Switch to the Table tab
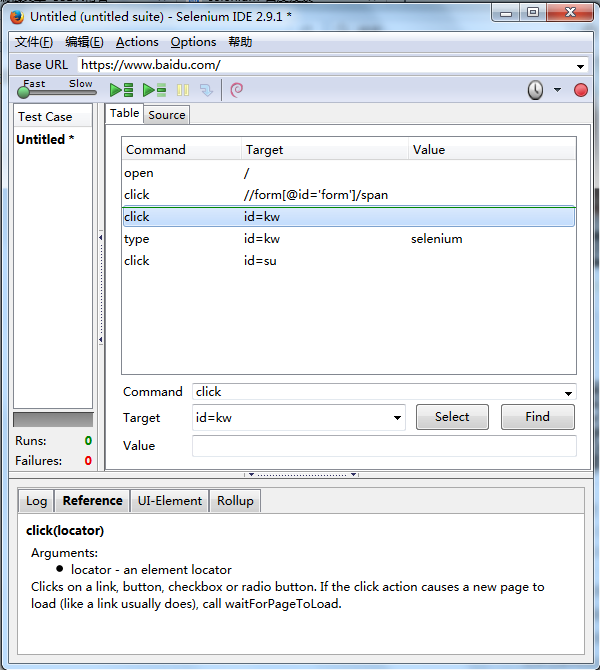This screenshot has width=600, height=670. tap(124, 113)
